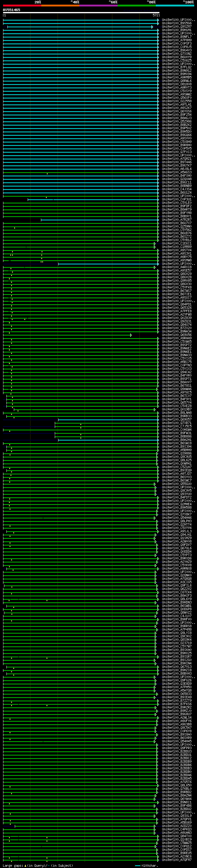Select hit label UniRef100_B7FLQ2

coord(177,67)
